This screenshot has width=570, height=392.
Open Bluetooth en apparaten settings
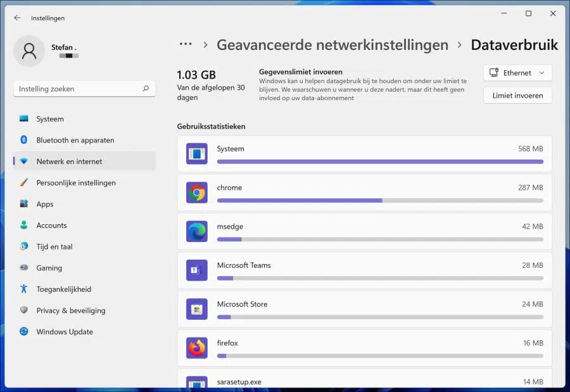(x=84, y=140)
